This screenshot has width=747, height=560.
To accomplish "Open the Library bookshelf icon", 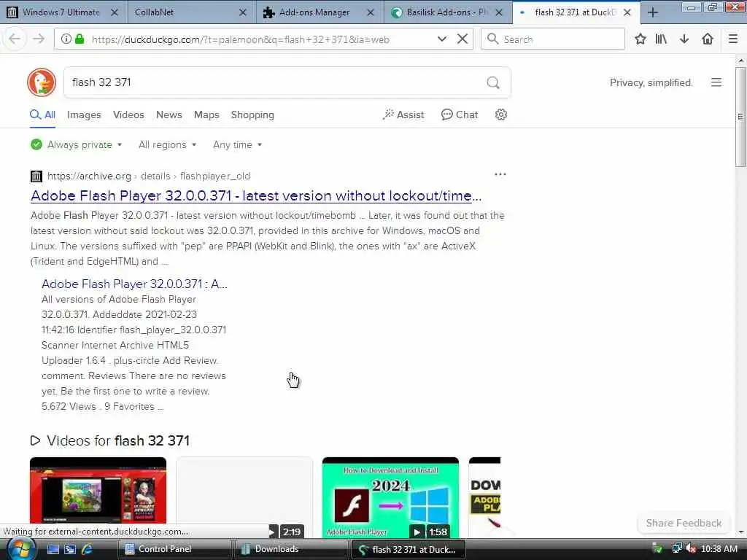I will 661,39.
